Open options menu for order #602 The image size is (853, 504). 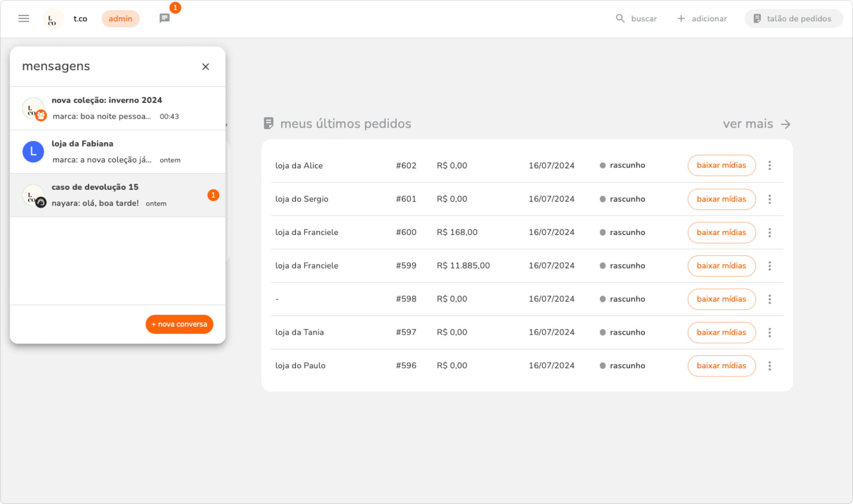click(769, 165)
